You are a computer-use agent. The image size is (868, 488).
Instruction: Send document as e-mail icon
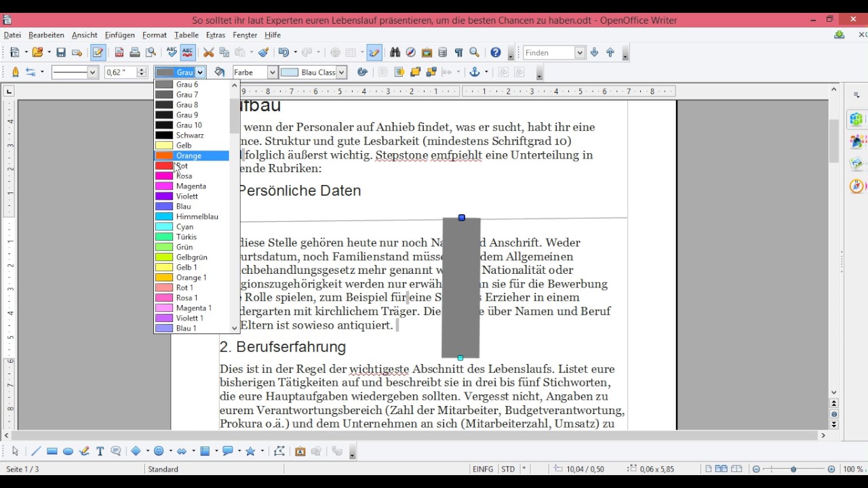pos(77,52)
